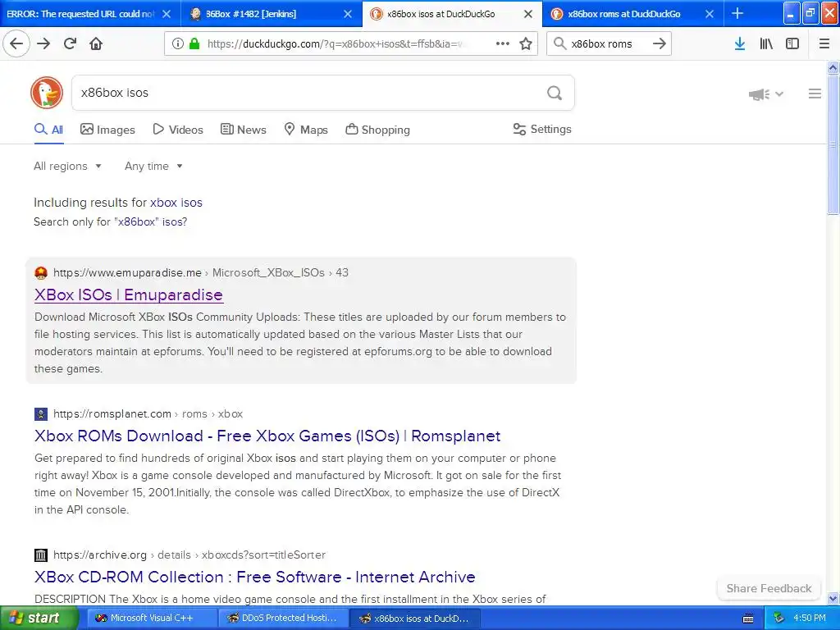Open Xbox ROMs Download Romsplanet link
This screenshot has height=630, width=840.
pos(267,436)
